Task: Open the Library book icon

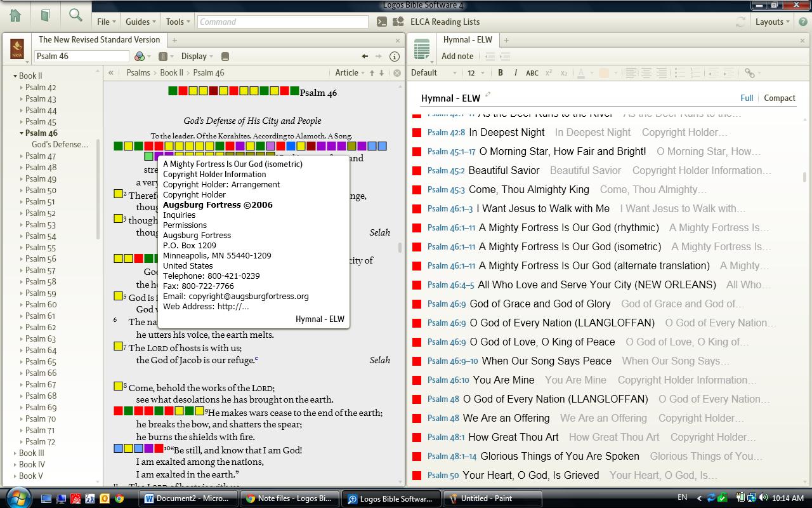Action: 45,15
